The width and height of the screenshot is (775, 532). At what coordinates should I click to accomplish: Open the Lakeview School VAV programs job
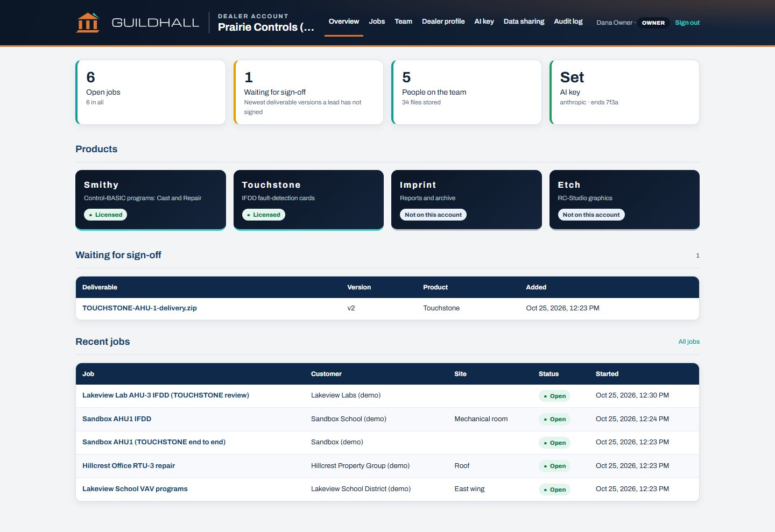(x=135, y=489)
